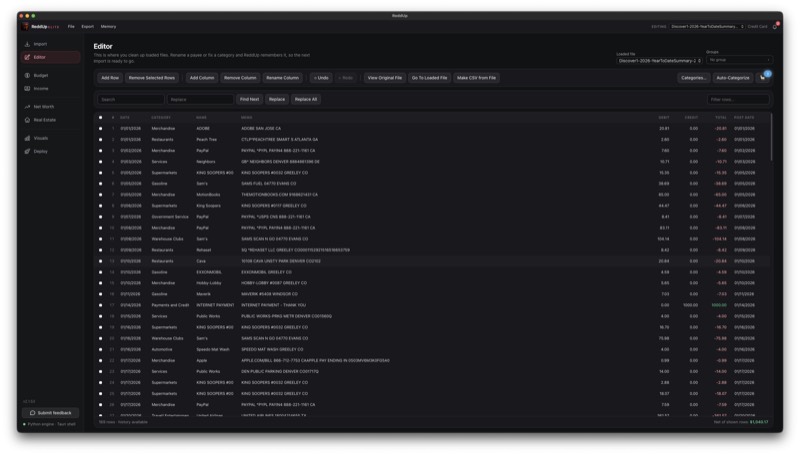The height and width of the screenshot is (455, 800).
Task: Open the Memory menu
Action: tap(108, 27)
